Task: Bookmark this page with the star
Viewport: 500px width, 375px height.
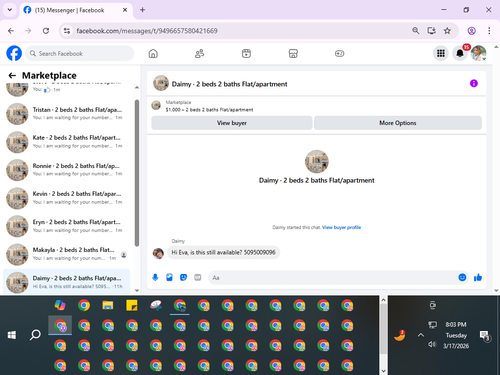Action: [x=447, y=31]
